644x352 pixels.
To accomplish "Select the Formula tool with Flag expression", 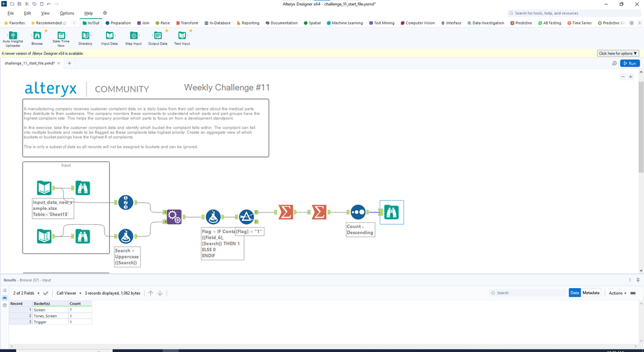I will pos(213,217).
